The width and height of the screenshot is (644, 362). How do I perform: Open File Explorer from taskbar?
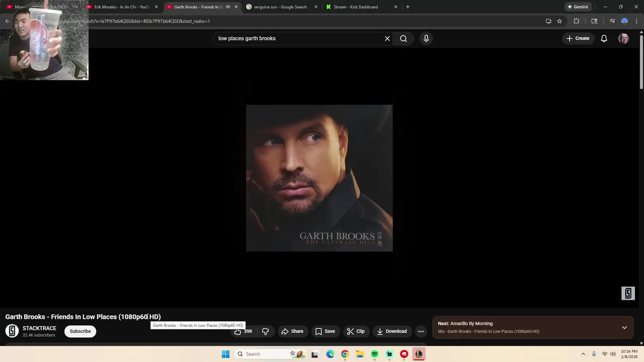tap(360, 354)
